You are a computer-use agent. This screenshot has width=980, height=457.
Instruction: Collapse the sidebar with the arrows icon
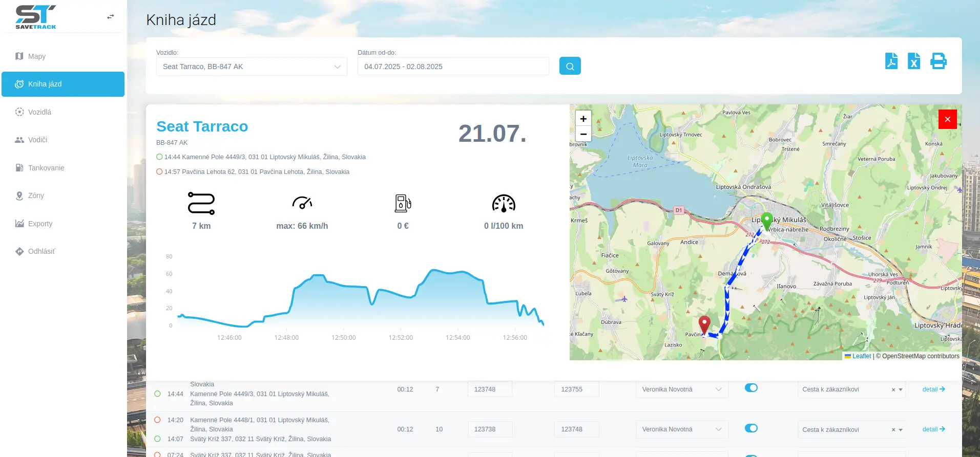(110, 17)
